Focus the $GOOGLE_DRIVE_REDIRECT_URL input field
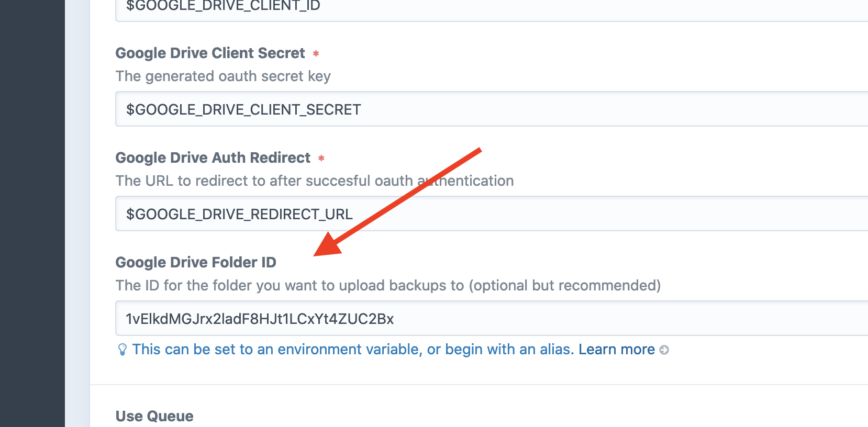 click(x=492, y=213)
